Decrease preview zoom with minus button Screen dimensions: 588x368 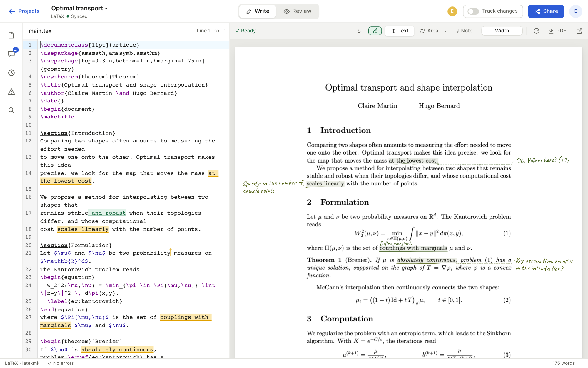point(487,31)
